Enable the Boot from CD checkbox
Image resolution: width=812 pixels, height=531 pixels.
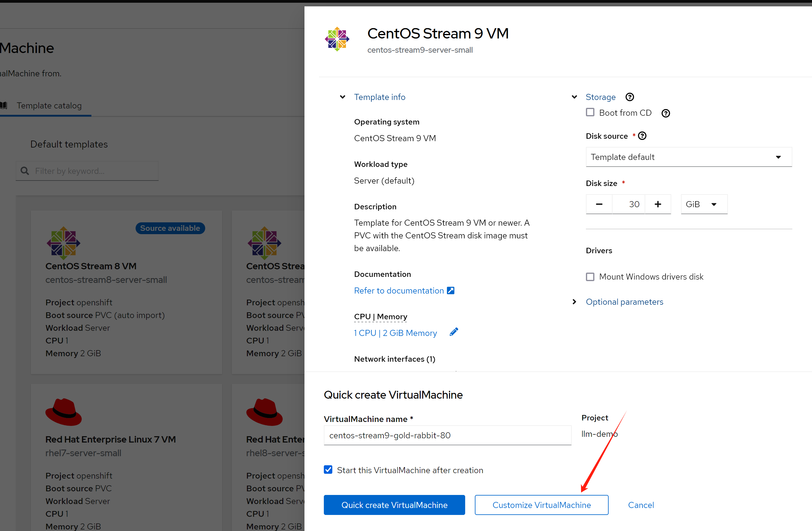point(590,112)
